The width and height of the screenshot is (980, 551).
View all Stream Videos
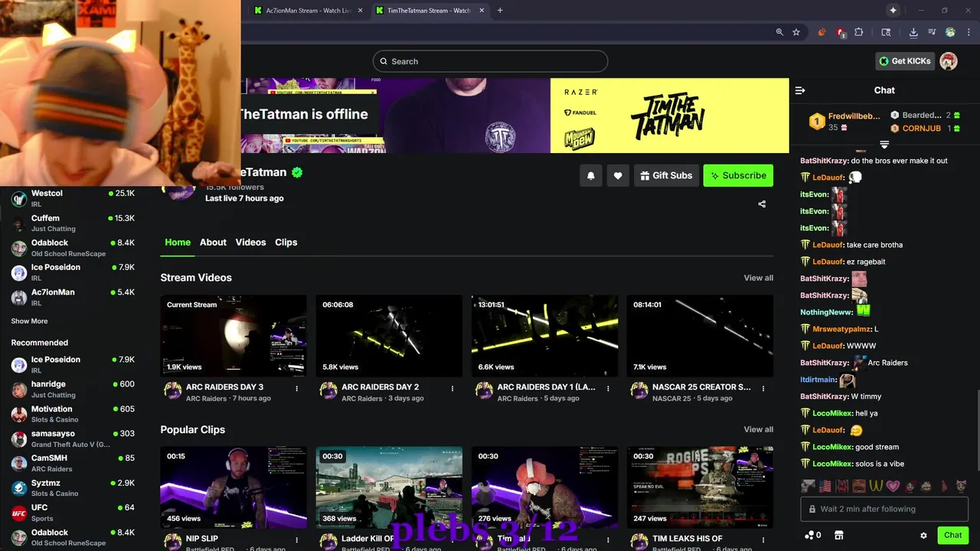pos(758,278)
